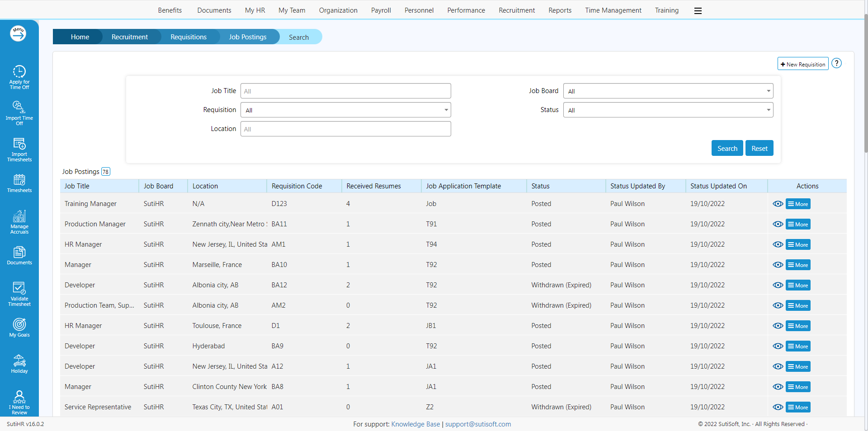This screenshot has height=431, width=868.
Task: Click the blue Search button
Action: 727,148
